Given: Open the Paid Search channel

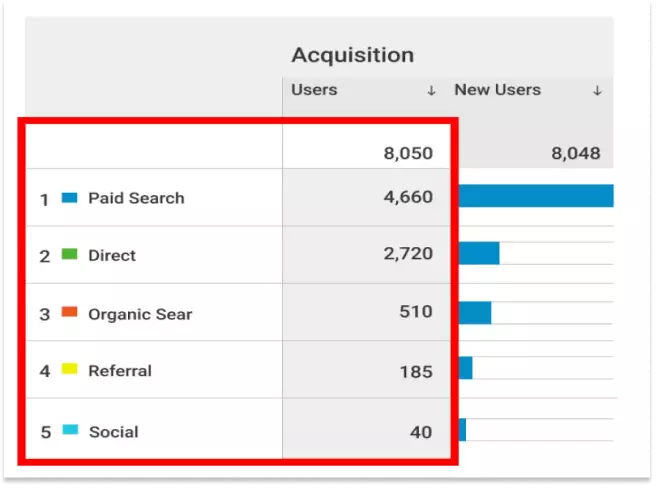Looking at the screenshot, I should 136,198.
